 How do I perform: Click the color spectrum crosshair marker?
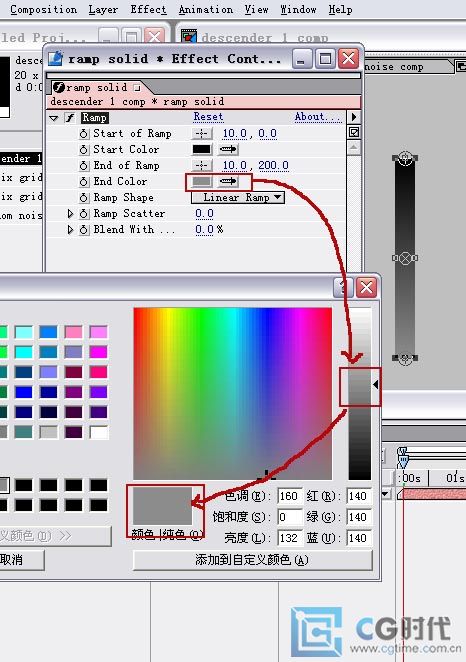(266, 476)
